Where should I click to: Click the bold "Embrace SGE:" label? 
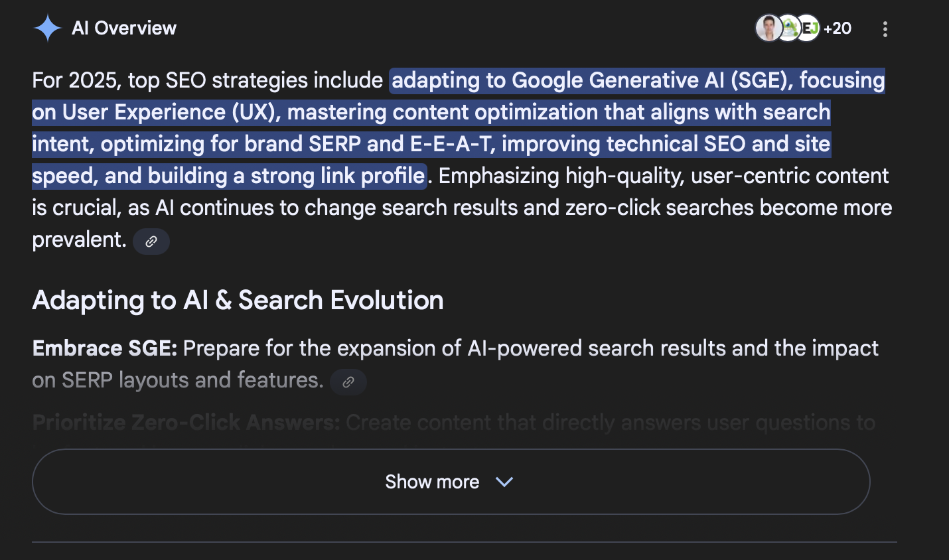pyautogui.click(x=105, y=348)
